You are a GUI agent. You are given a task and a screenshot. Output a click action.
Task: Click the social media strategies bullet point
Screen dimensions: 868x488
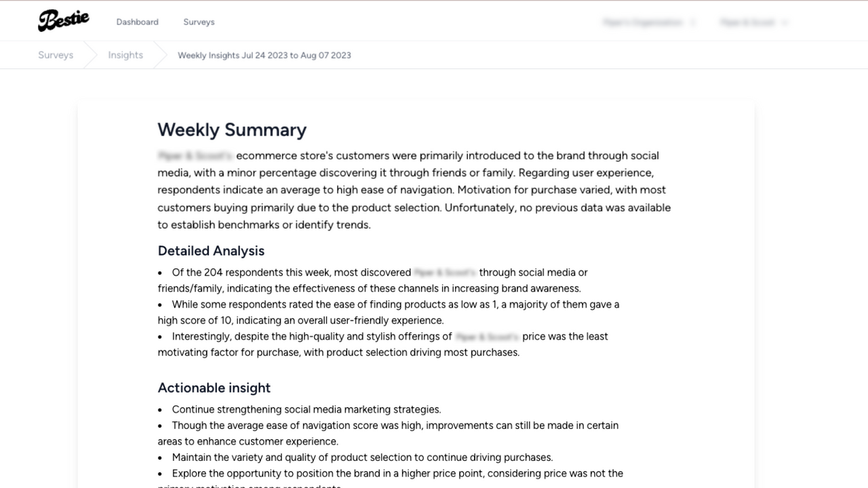tap(307, 409)
